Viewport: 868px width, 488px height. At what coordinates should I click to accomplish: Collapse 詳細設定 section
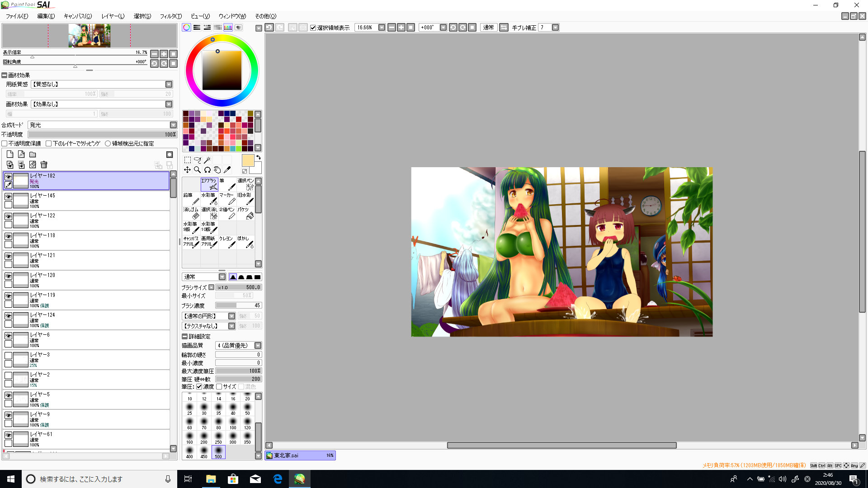[184, 337]
